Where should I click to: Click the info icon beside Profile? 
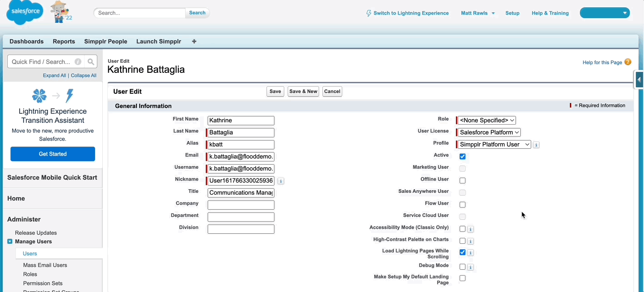(x=536, y=145)
